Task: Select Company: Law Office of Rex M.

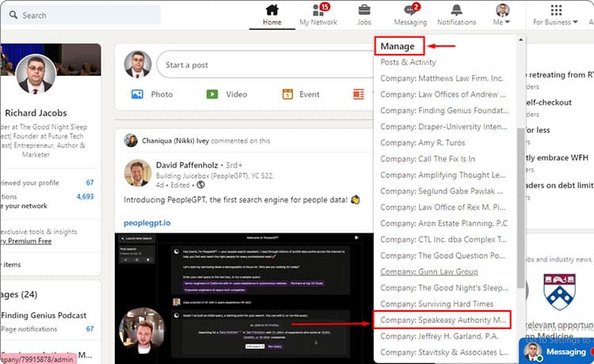Action: coord(443,207)
